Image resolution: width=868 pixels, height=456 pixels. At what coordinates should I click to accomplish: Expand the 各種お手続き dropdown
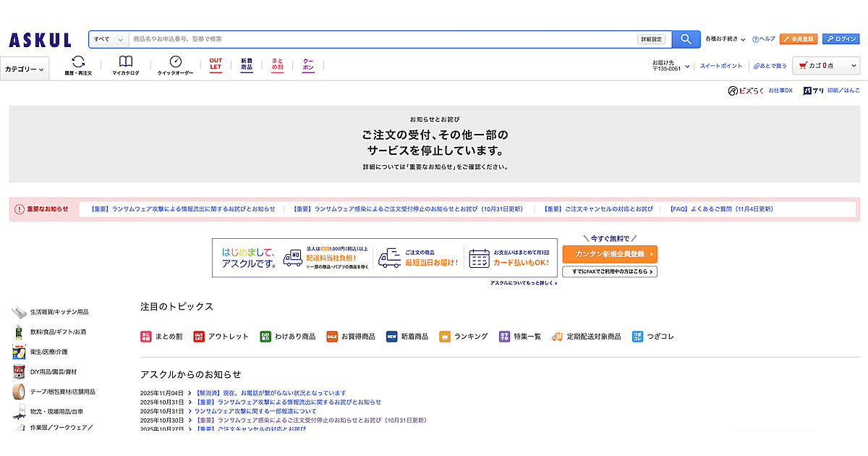coord(726,39)
